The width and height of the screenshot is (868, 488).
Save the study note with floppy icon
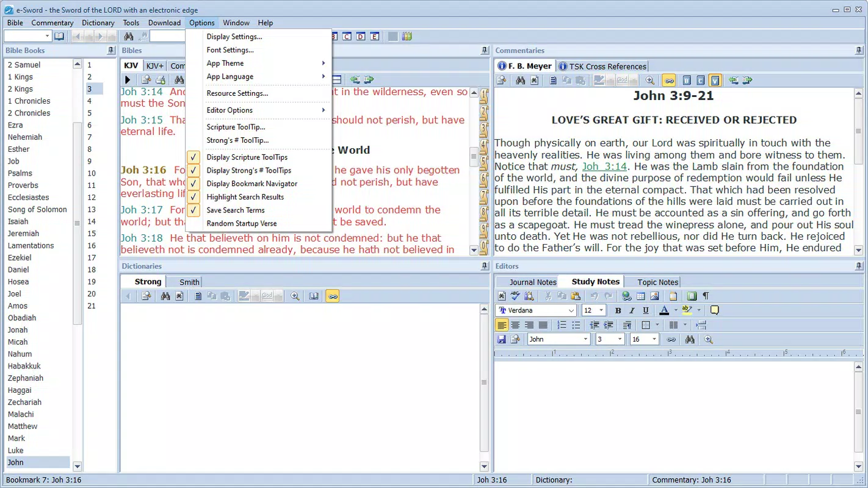click(502, 339)
